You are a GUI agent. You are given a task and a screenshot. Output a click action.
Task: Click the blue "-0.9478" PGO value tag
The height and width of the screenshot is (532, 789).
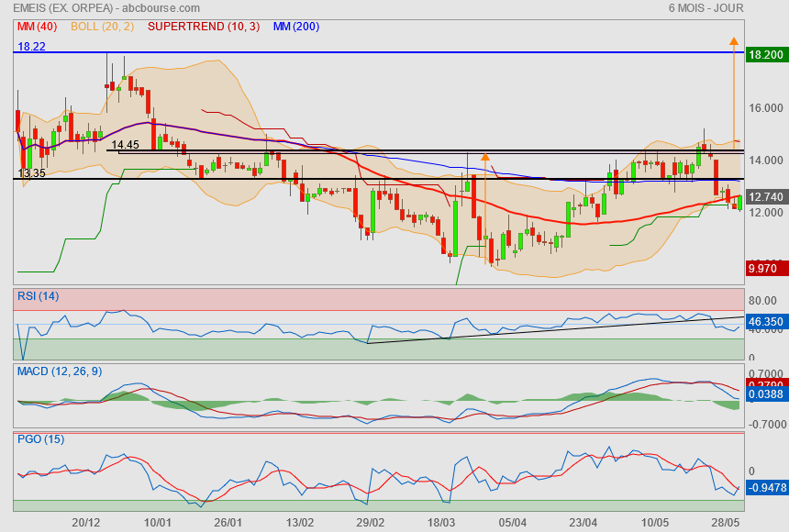coord(766,488)
